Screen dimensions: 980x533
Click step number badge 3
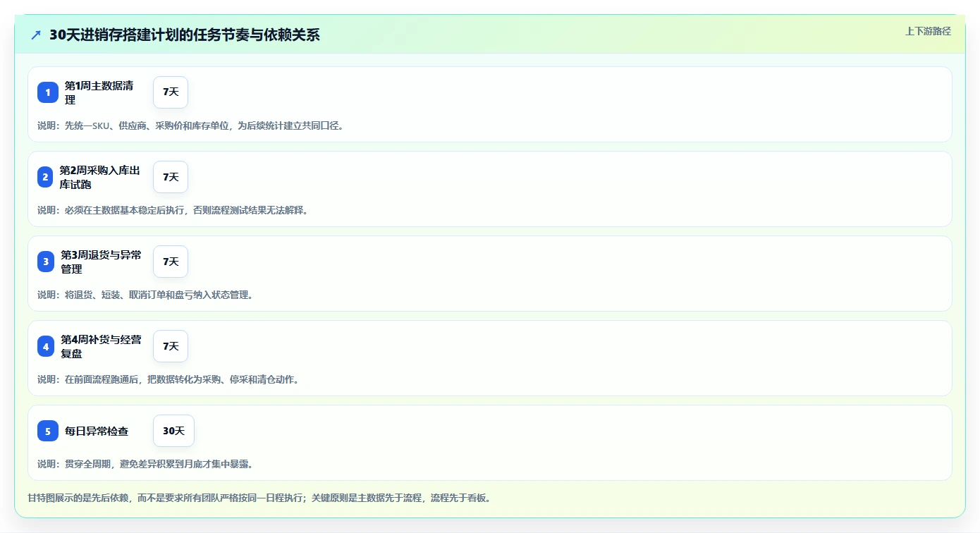[46, 262]
